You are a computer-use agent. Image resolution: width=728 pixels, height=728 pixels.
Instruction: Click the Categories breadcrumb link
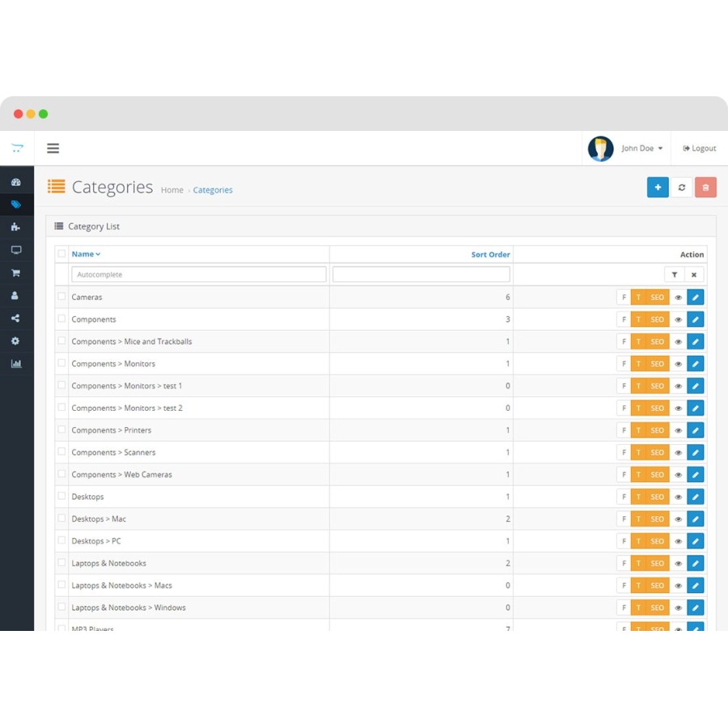pos(213,190)
